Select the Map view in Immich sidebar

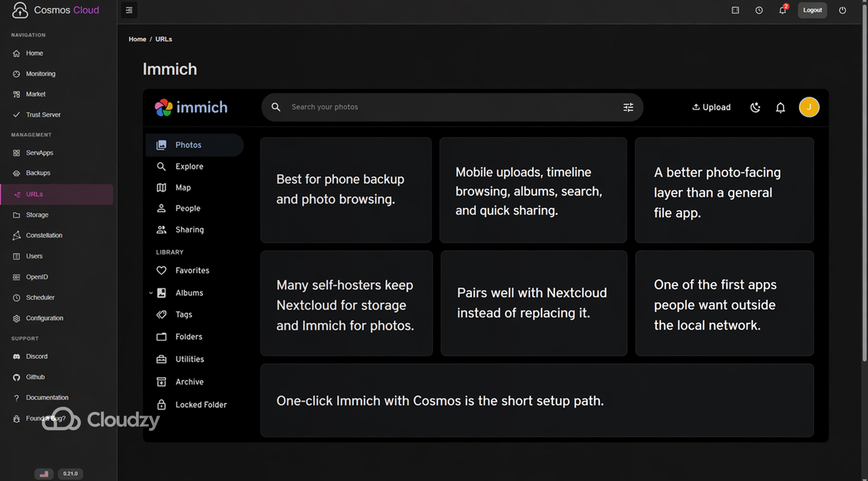[x=183, y=187]
